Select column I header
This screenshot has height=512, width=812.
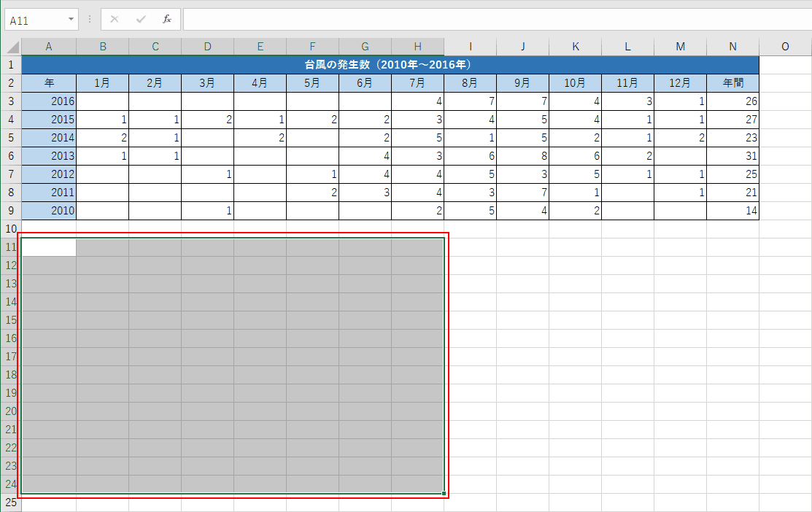(x=471, y=47)
